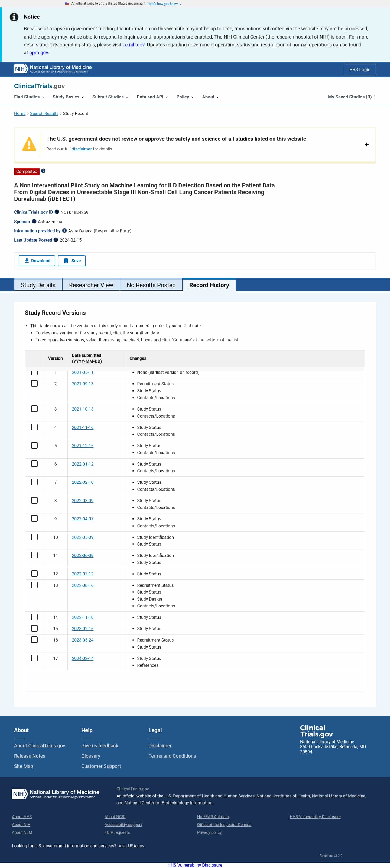390x868 pixels.
Task: Open the cc.nih.gov link in notice
Action: [x=134, y=45]
